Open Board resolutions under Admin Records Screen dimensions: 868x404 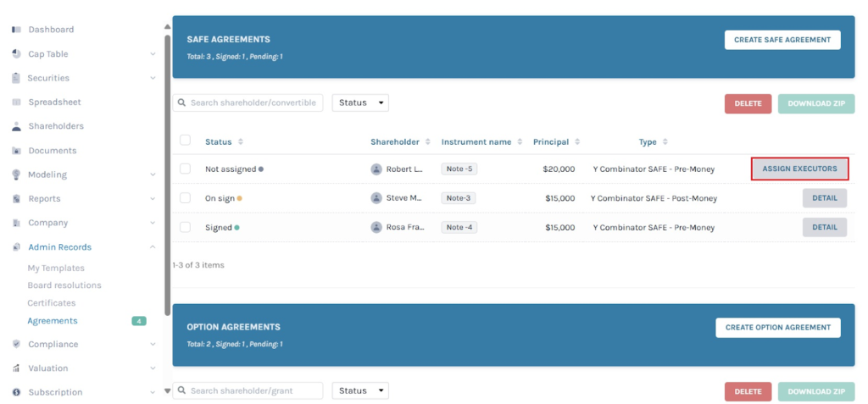pyautogui.click(x=64, y=285)
